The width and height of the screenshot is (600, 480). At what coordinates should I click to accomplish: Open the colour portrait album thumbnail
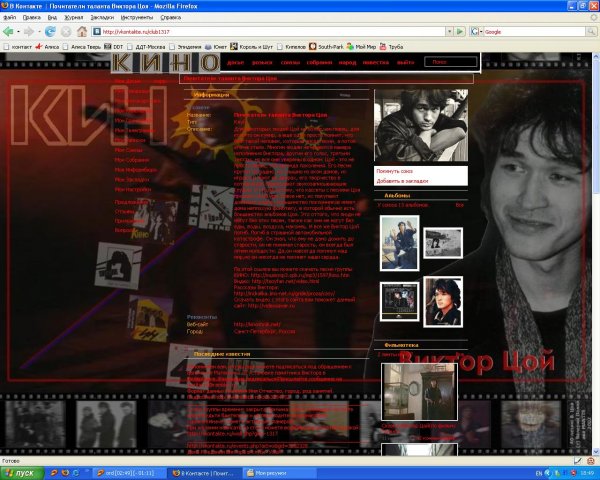(x=443, y=302)
